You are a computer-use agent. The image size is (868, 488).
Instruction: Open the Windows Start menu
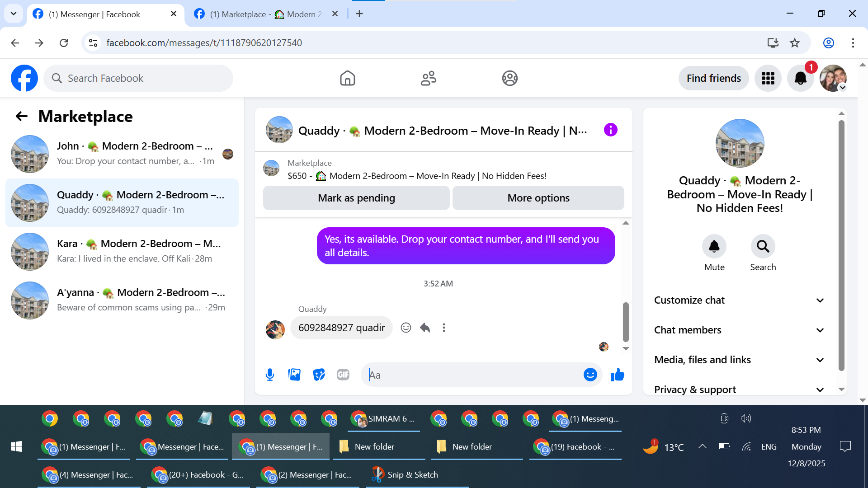pyautogui.click(x=16, y=446)
